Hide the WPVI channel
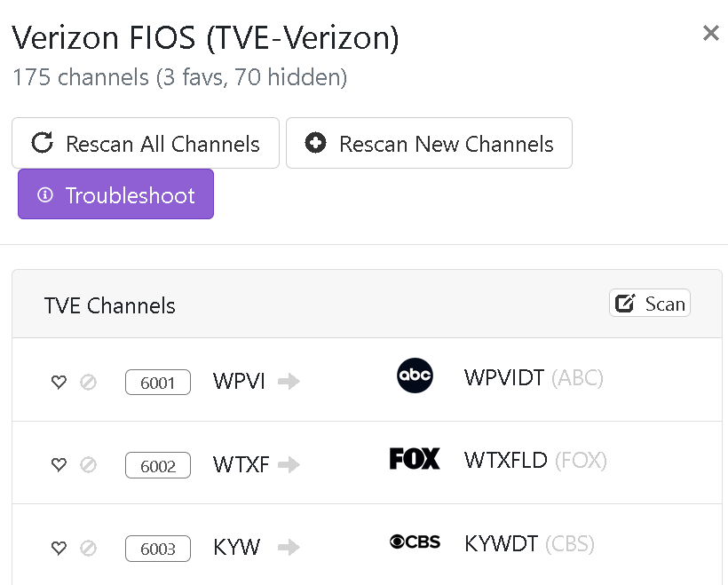This screenshot has height=585, width=728. 88,383
